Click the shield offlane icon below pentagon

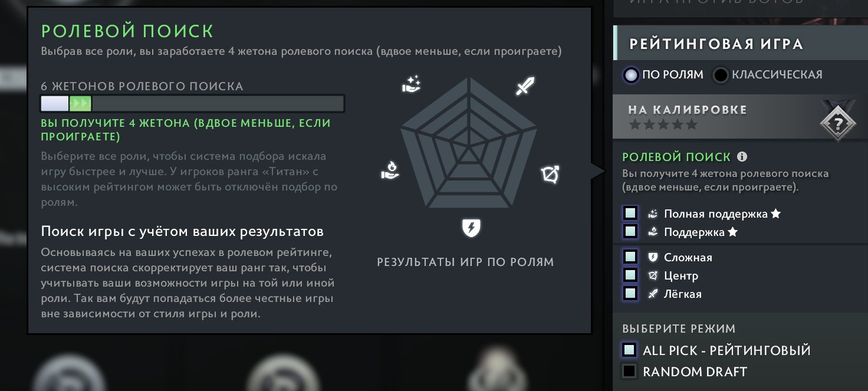pyautogui.click(x=470, y=227)
